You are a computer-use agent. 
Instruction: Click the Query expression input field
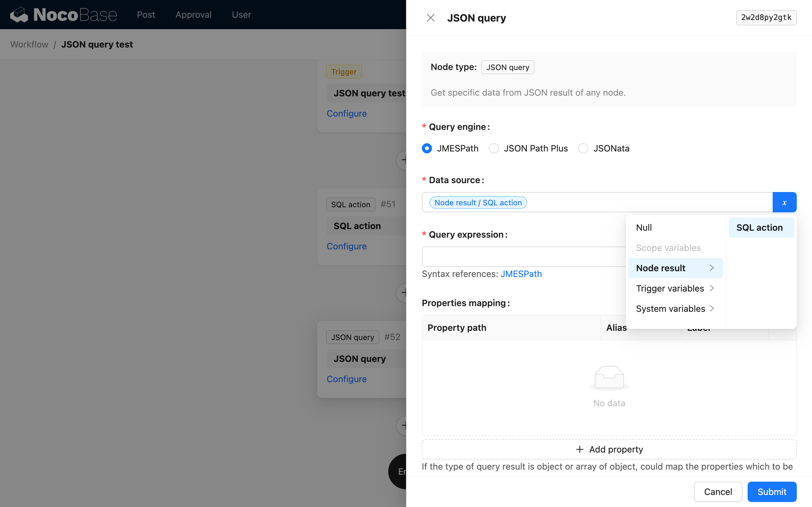523,257
